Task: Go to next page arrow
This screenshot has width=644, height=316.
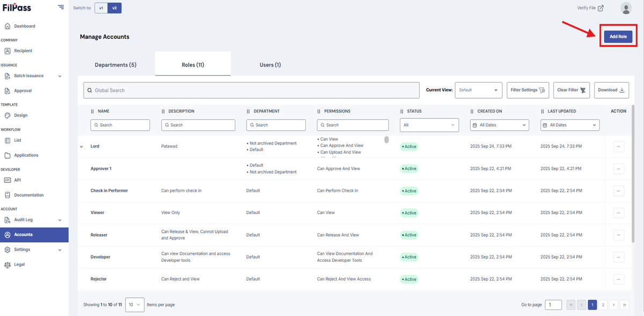Action: point(613,305)
